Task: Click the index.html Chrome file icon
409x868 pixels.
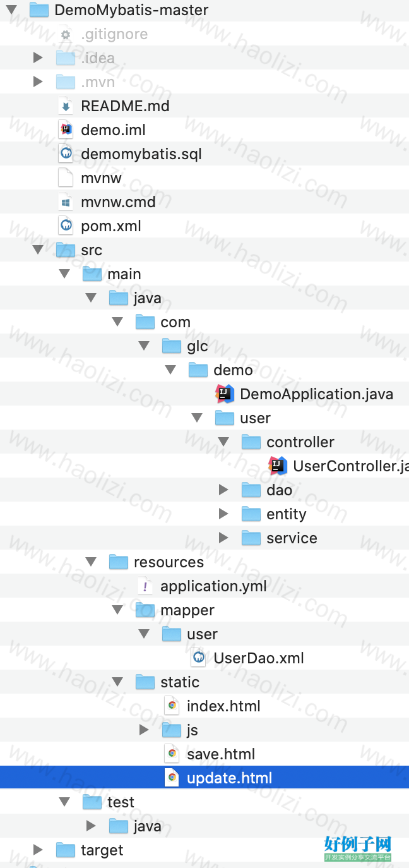Action: point(172,706)
